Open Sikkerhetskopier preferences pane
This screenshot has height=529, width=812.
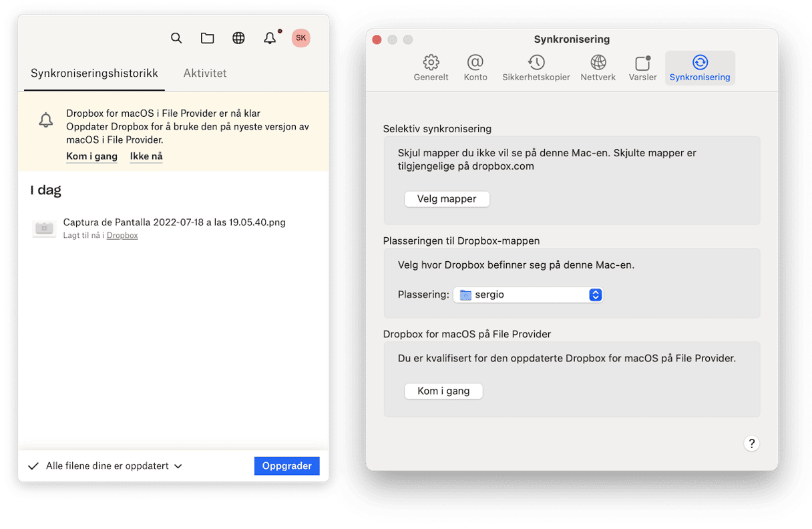pyautogui.click(x=536, y=68)
